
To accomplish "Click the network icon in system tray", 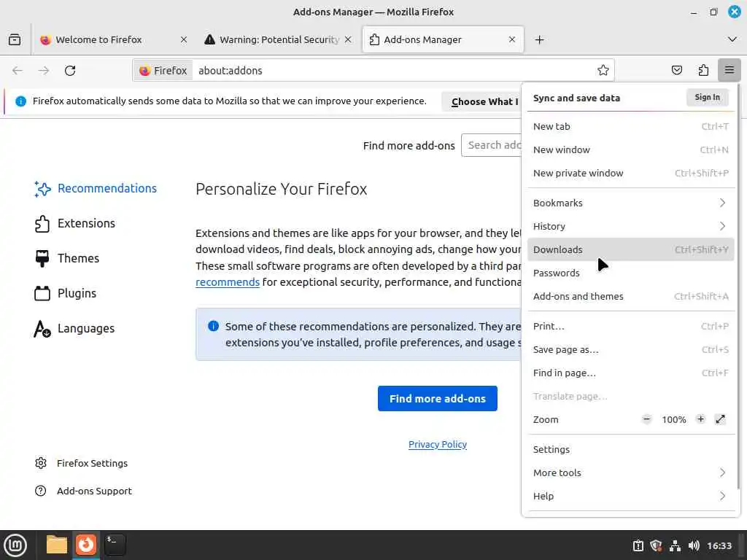I will click(x=675, y=545).
